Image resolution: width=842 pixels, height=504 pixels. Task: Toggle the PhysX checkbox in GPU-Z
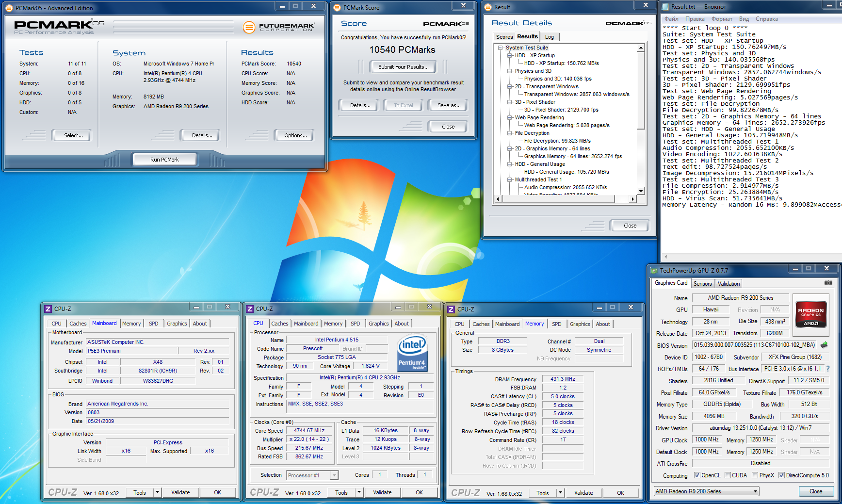click(x=755, y=475)
